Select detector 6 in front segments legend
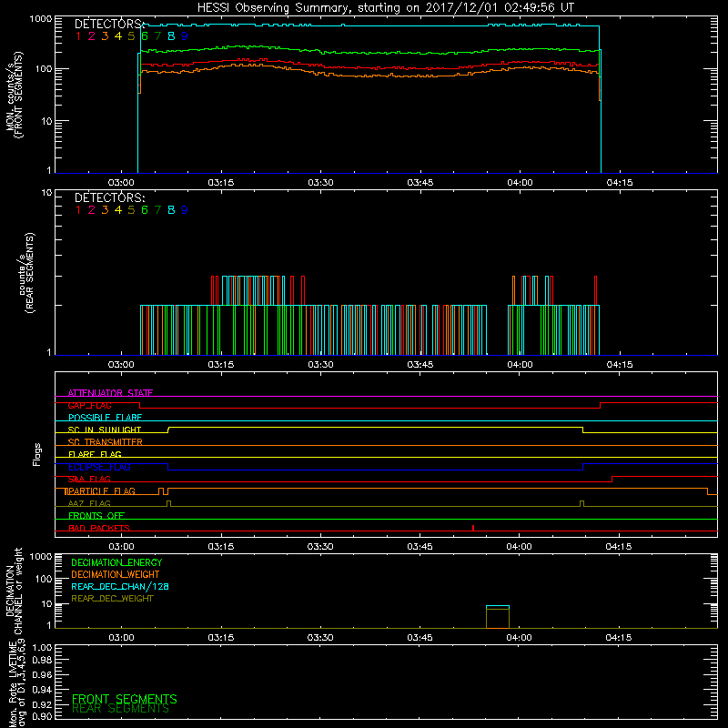728x728 pixels. click(145, 35)
